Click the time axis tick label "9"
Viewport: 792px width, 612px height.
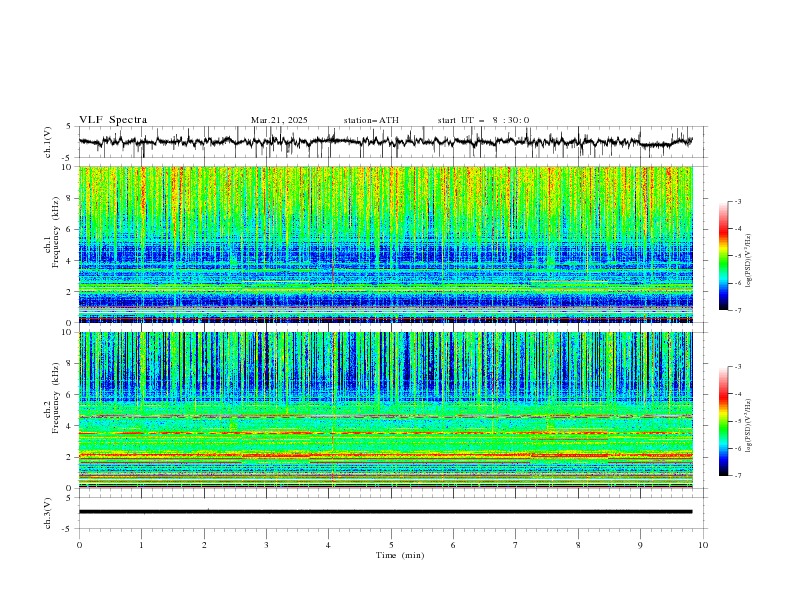tap(640, 545)
